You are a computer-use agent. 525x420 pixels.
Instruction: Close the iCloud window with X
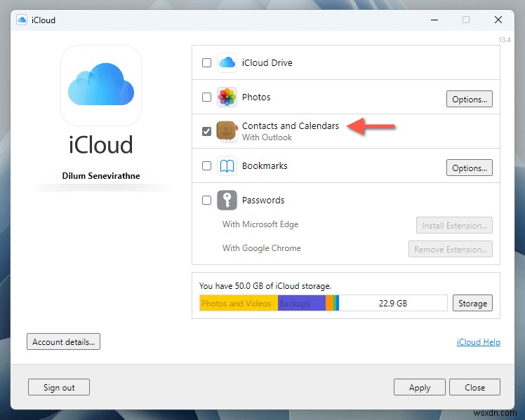pos(498,20)
